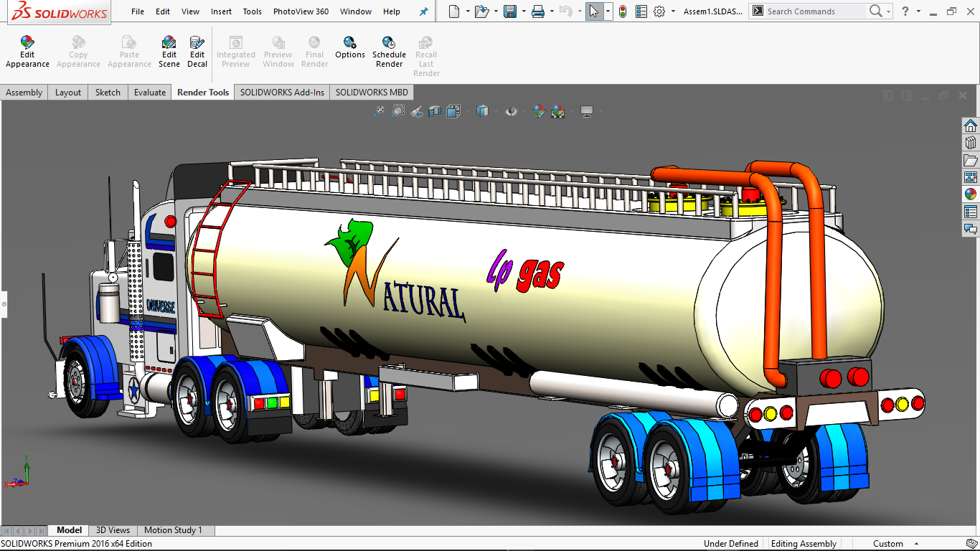This screenshot has width=980, height=551.
Task: Click the Under Defined status text
Action: tap(730, 544)
